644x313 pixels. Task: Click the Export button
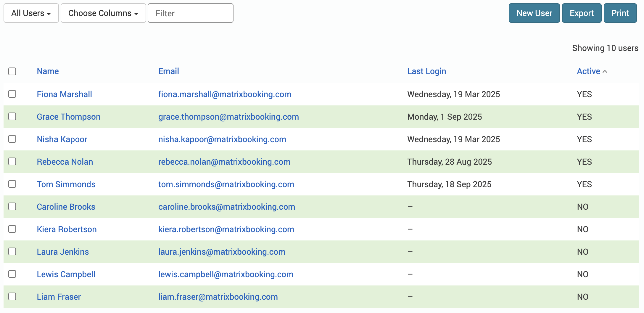pyautogui.click(x=581, y=13)
